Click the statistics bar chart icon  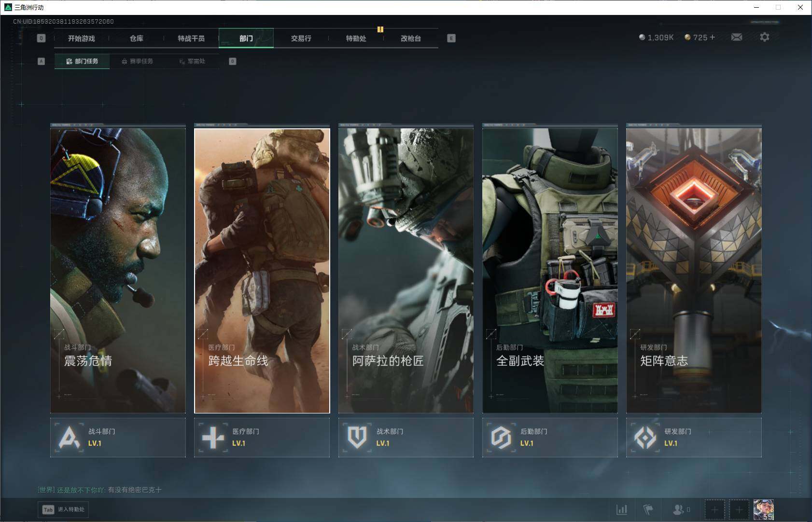(x=622, y=509)
